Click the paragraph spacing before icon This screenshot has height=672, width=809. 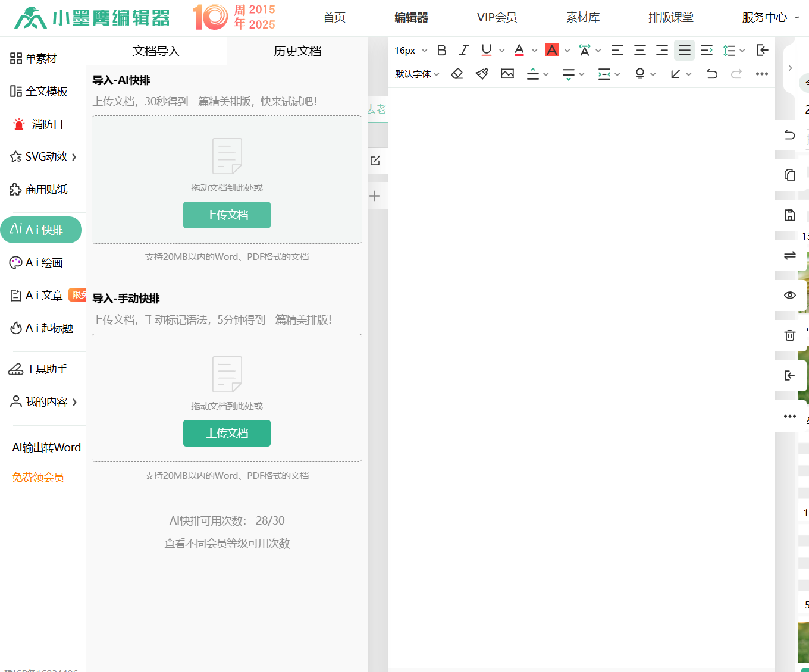click(x=533, y=74)
